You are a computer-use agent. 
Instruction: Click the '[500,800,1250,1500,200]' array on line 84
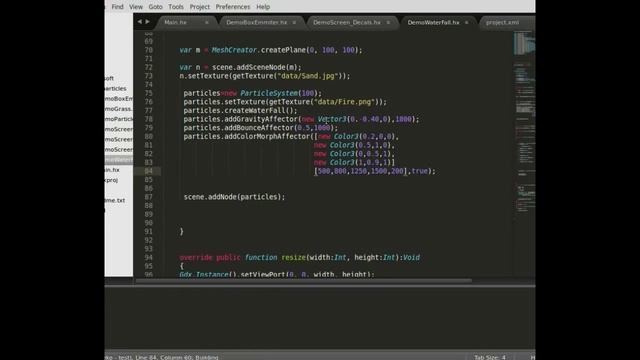pos(360,171)
